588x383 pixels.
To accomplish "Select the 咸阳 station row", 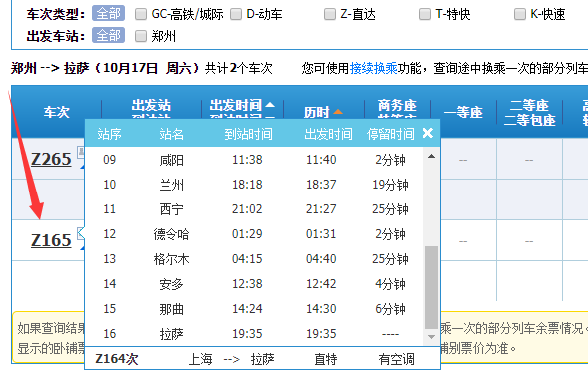I will click(255, 160).
